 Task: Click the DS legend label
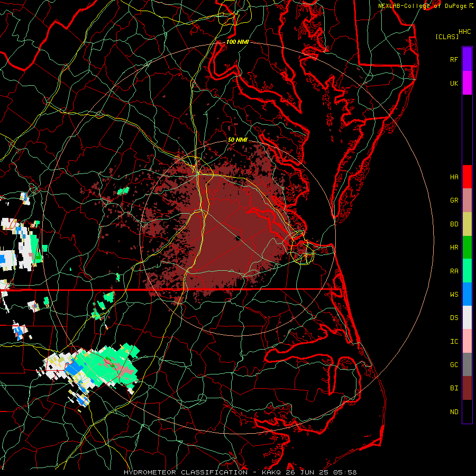pos(454,318)
